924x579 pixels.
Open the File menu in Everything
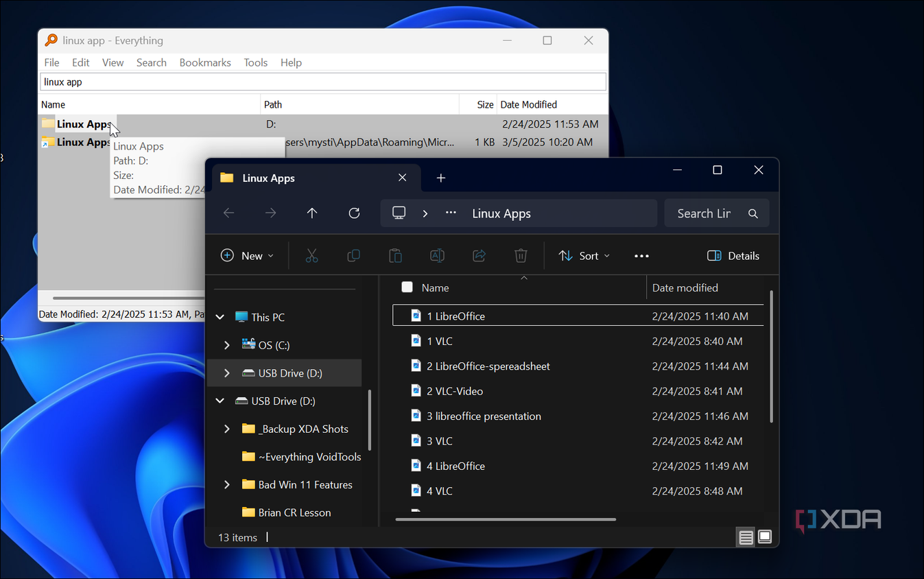coord(51,62)
